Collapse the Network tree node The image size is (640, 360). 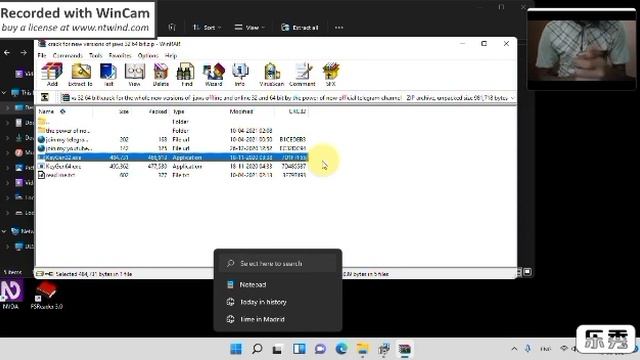(x=4, y=231)
